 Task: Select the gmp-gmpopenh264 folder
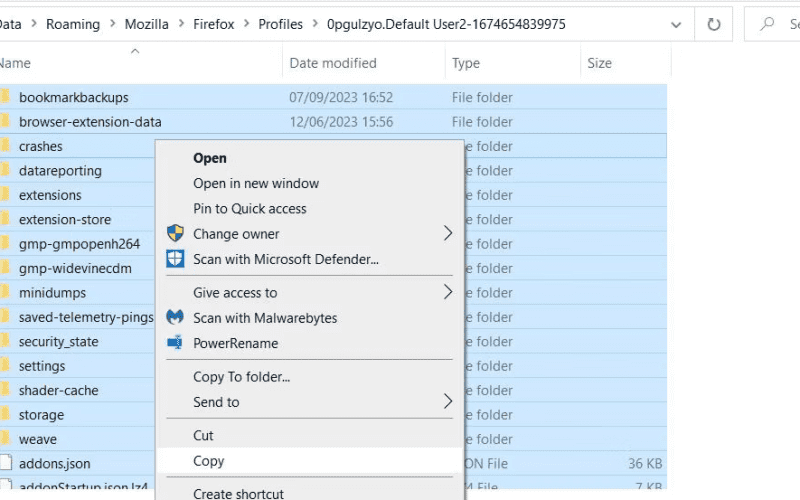click(79, 244)
